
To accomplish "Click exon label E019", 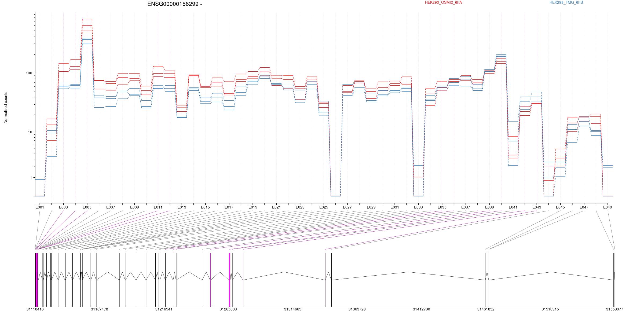I will point(253,207).
